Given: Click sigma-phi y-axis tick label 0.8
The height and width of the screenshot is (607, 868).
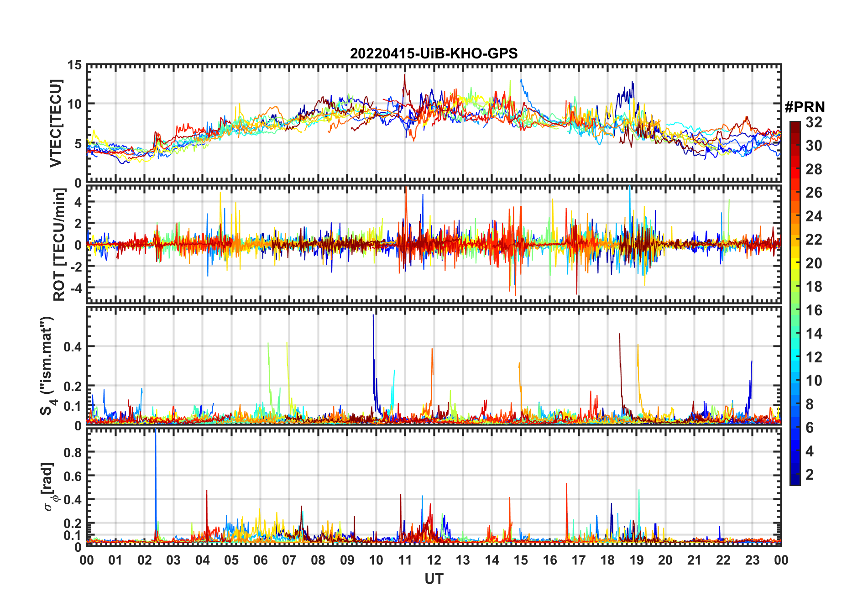Looking at the screenshot, I should point(73,453).
